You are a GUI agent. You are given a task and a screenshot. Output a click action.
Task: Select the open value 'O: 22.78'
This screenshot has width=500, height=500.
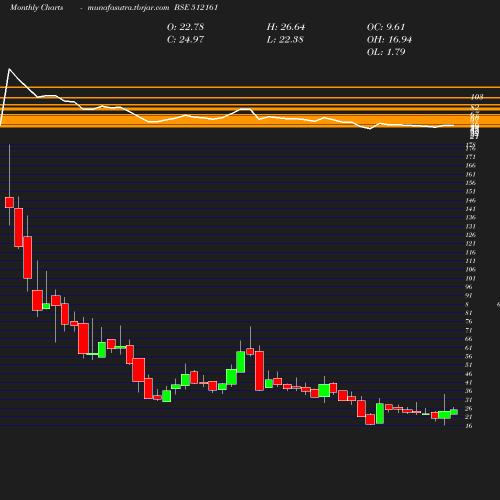[x=185, y=27]
